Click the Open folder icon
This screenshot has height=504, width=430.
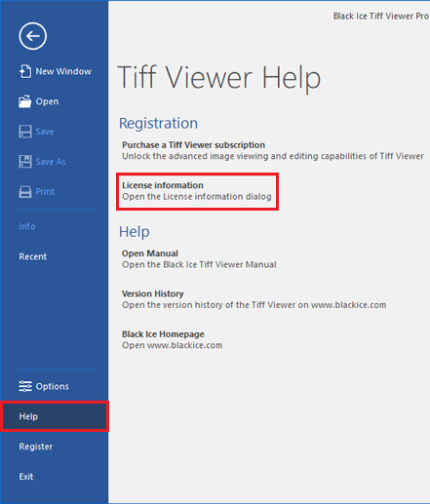point(25,101)
